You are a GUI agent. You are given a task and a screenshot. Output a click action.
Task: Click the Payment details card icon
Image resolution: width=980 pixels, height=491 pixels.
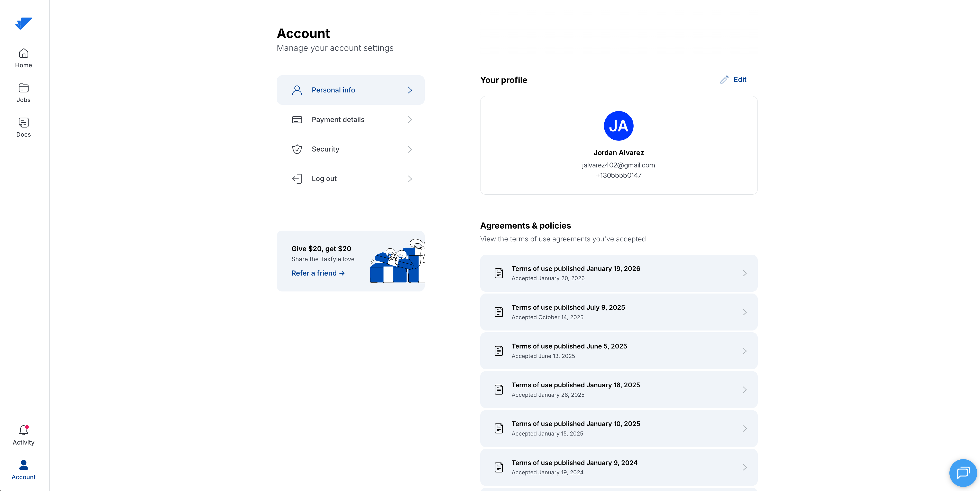(297, 120)
